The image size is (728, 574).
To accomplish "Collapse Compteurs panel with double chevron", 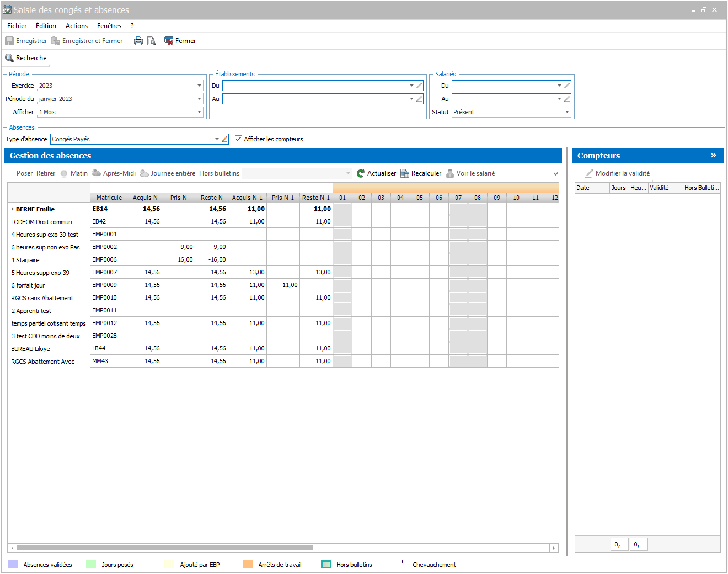I will 714,156.
